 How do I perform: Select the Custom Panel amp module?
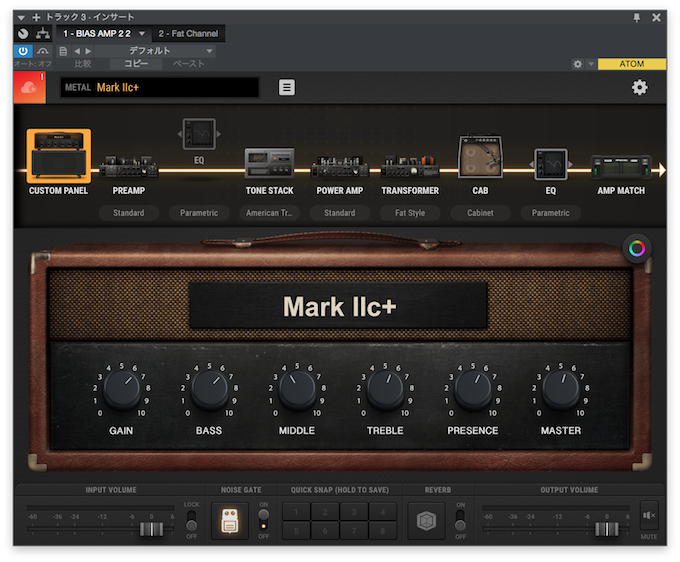coord(59,156)
